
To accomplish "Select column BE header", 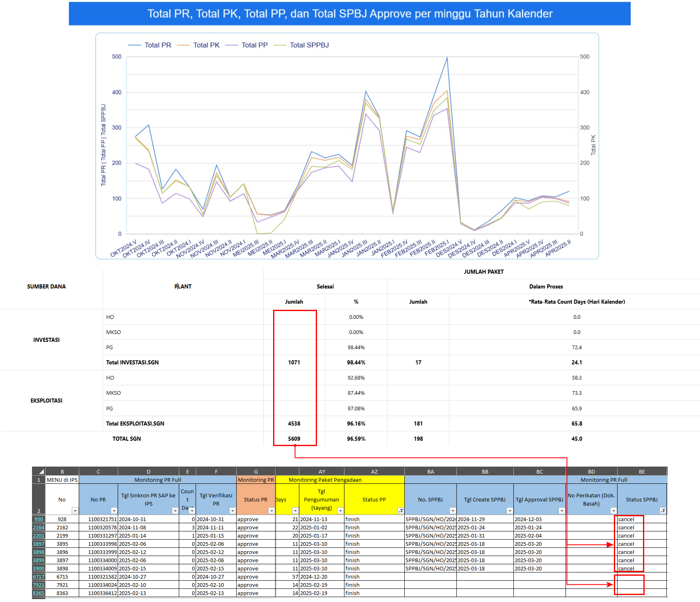I will click(642, 472).
